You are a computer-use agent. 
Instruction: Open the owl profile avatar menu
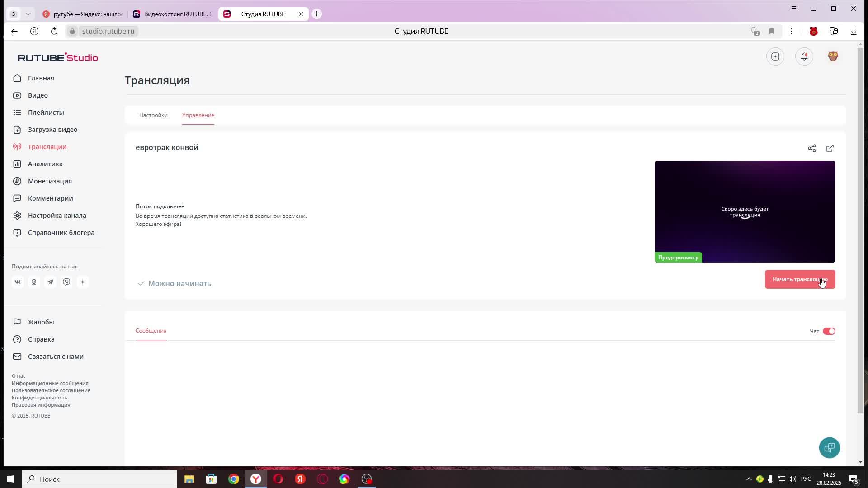click(x=833, y=56)
